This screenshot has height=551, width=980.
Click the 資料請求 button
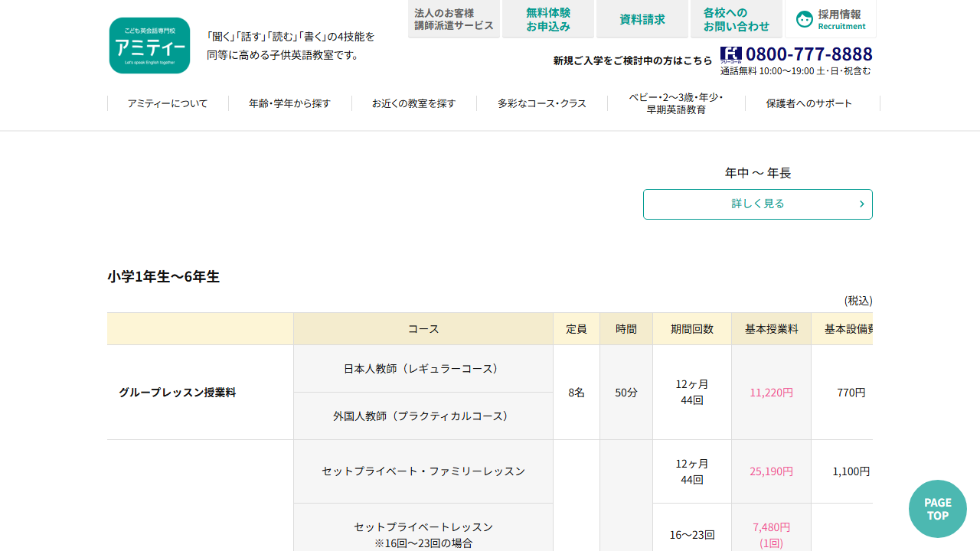[642, 19]
